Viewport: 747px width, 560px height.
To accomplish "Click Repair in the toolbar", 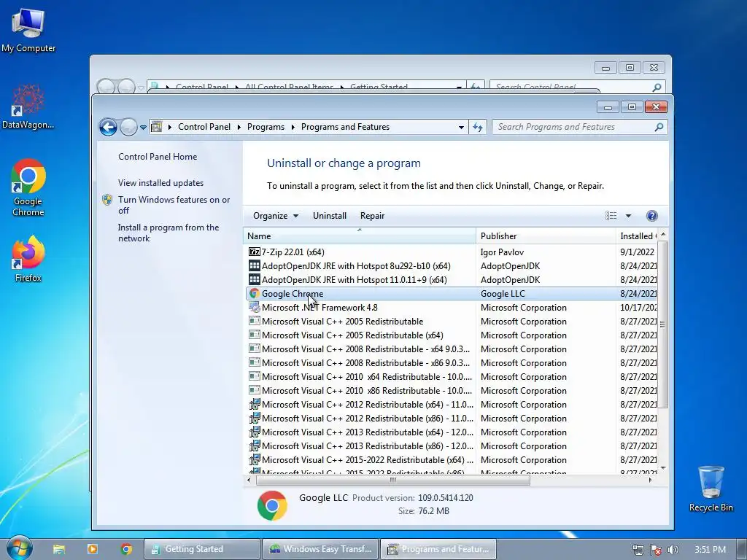I will 372,216.
